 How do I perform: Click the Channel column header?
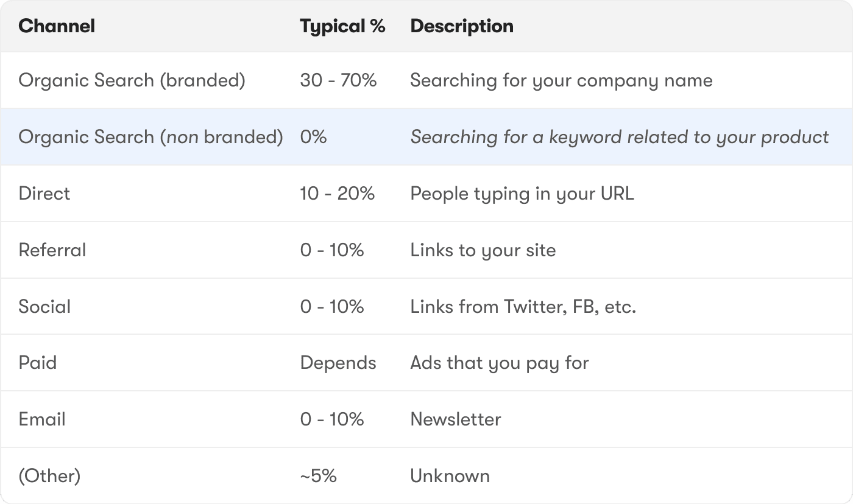point(57,26)
